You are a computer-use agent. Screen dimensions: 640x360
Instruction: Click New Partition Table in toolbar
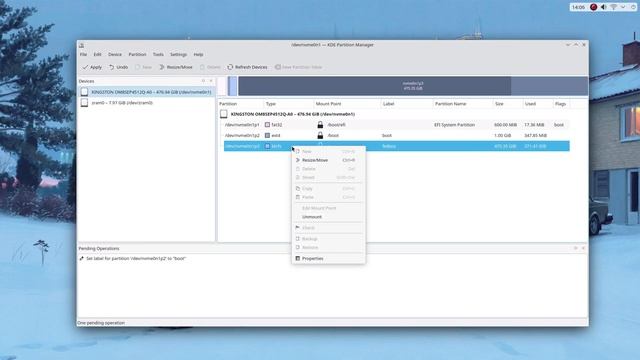[298, 67]
